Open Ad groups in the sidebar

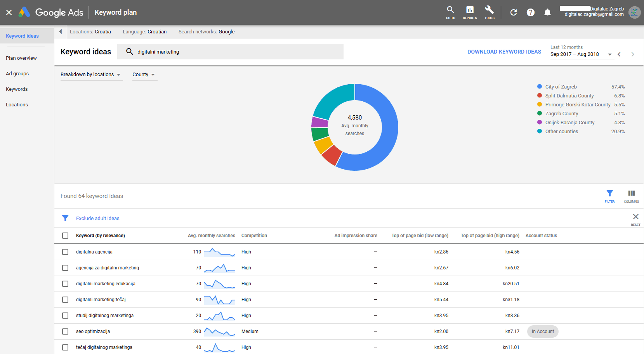click(17, 74)
